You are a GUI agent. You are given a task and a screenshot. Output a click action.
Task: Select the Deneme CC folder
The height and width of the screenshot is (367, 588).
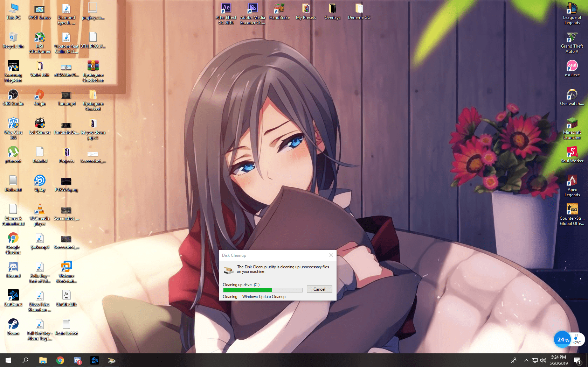pos(359,12)
